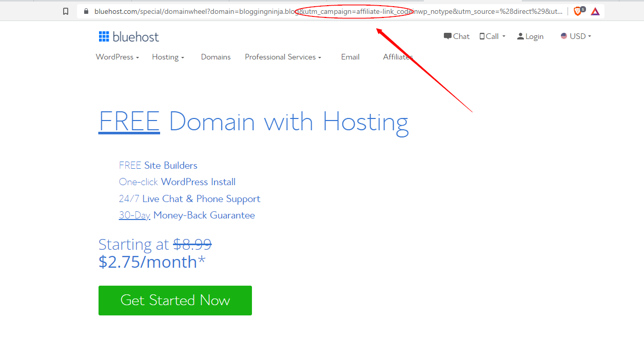
Task: Click the Login person icon
Action: pos(520,36)
